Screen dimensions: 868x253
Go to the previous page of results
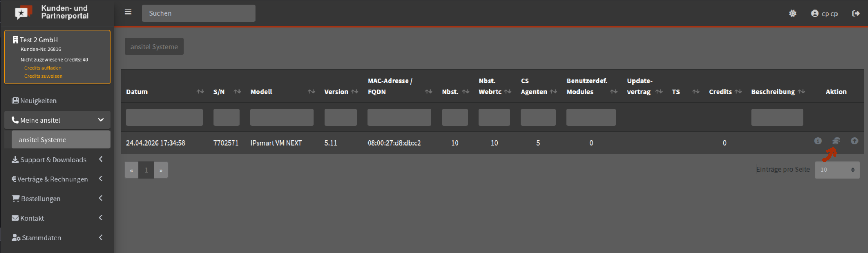(x=132, y=170)
